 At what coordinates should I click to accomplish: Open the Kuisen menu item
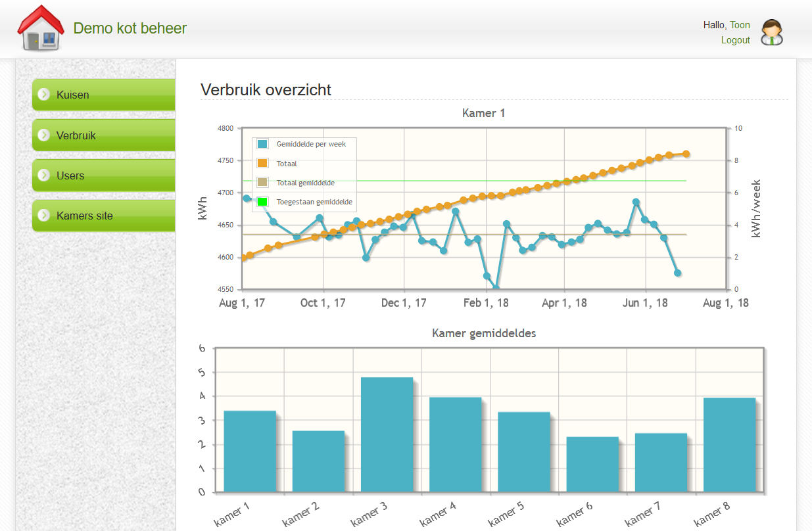73,95
